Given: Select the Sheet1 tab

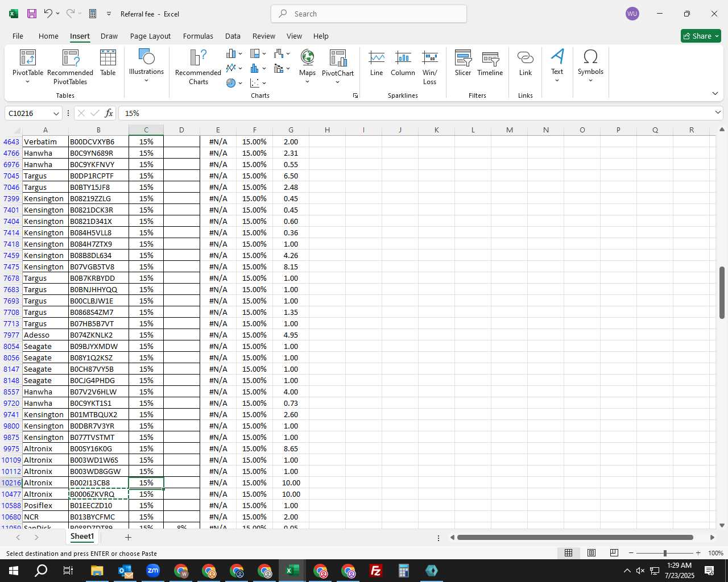Looking at the screenshot, I should (x=82, y=537).
